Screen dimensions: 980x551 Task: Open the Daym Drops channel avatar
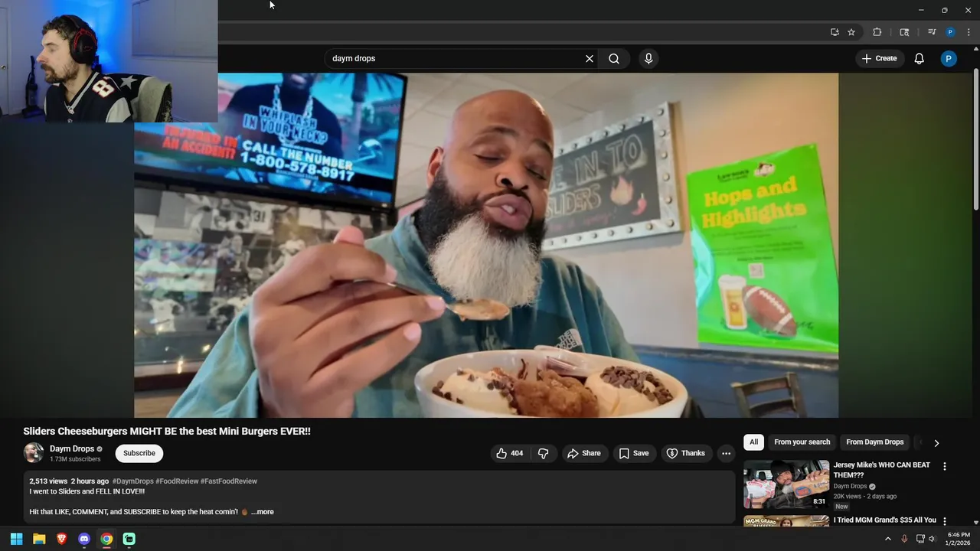tap(34, 453)
